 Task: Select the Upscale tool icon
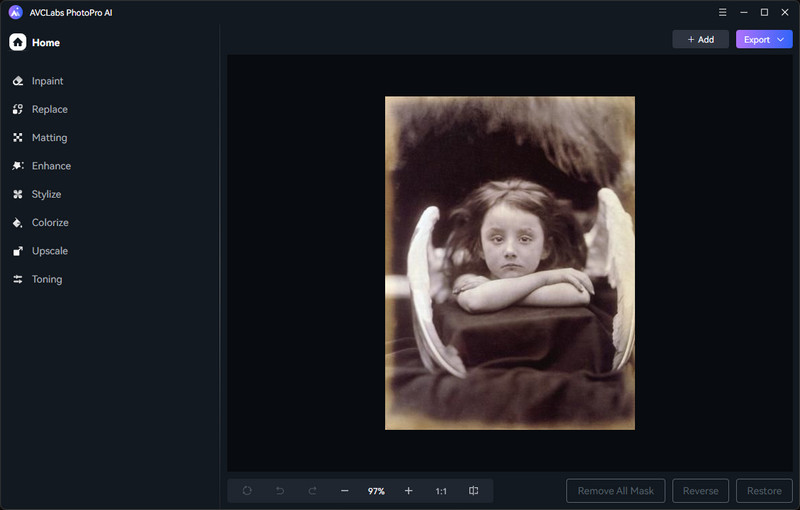[x=18, y=251]
